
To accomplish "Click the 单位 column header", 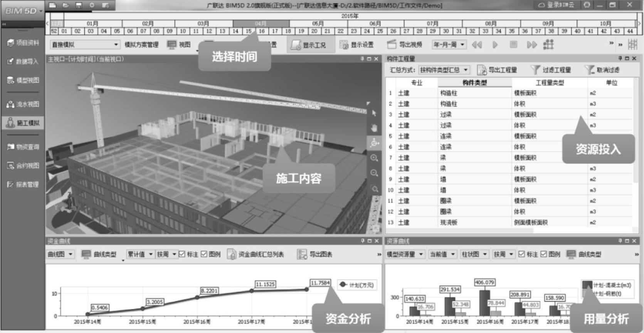I will pyautogui.click(x=611, y=83).
